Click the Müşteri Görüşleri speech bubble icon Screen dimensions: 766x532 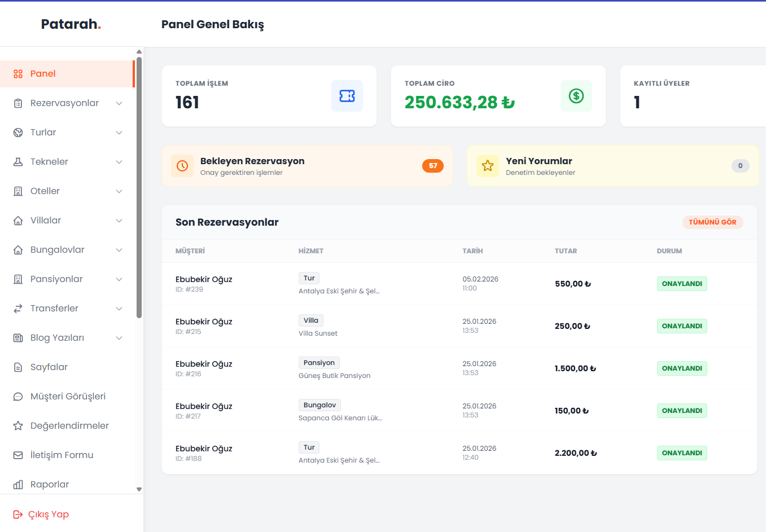(18, 397)
